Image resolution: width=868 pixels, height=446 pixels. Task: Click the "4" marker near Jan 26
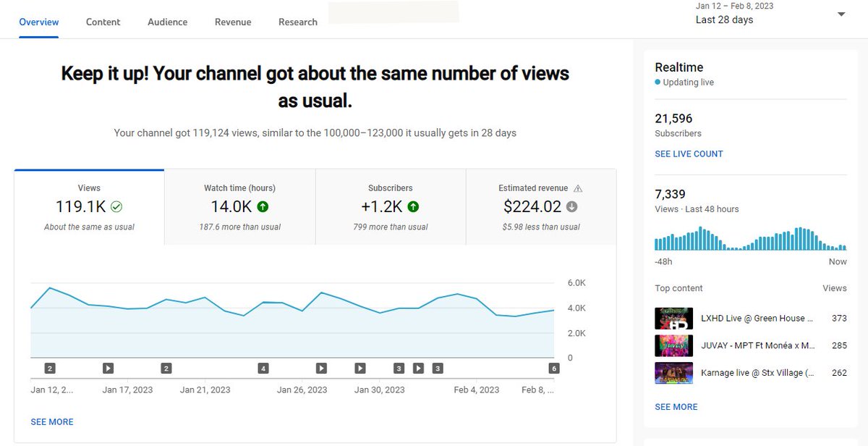(x=263, y=368)
